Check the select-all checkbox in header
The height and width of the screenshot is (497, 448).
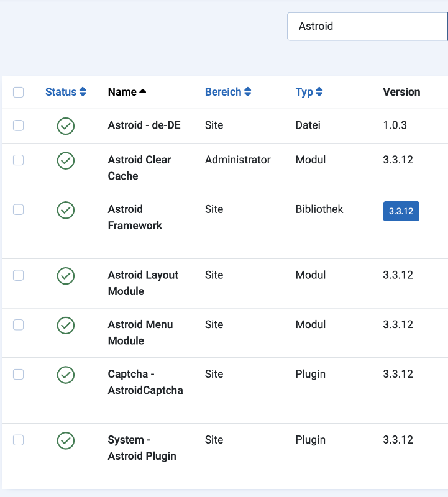click(x=19, y=93)
